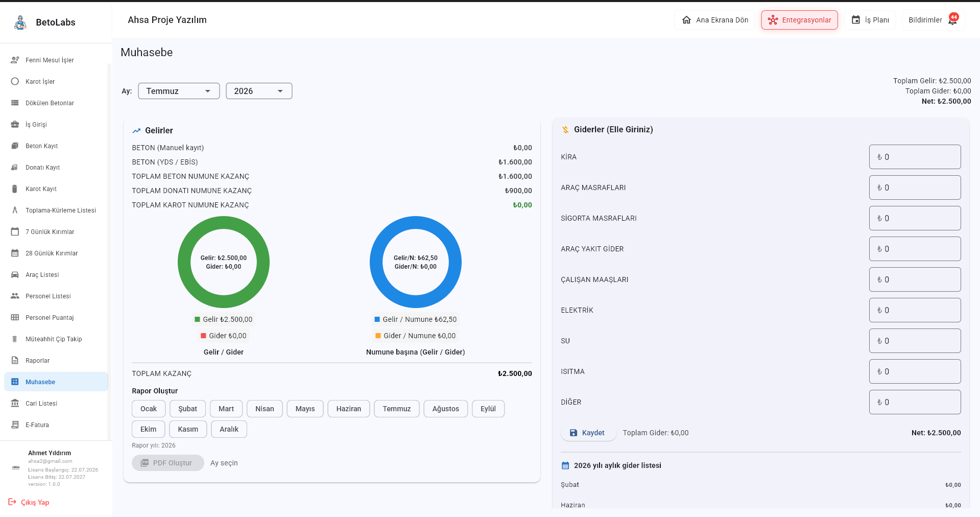Toggle the Gider / Numune legend item

[x=416, y=336]
